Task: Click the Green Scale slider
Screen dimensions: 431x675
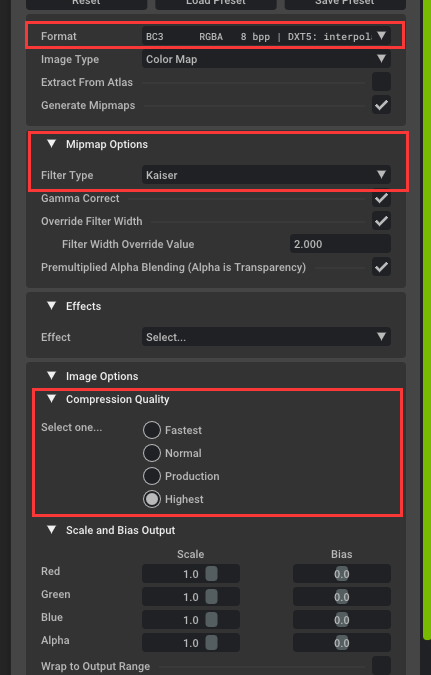Action: [191, 597]
